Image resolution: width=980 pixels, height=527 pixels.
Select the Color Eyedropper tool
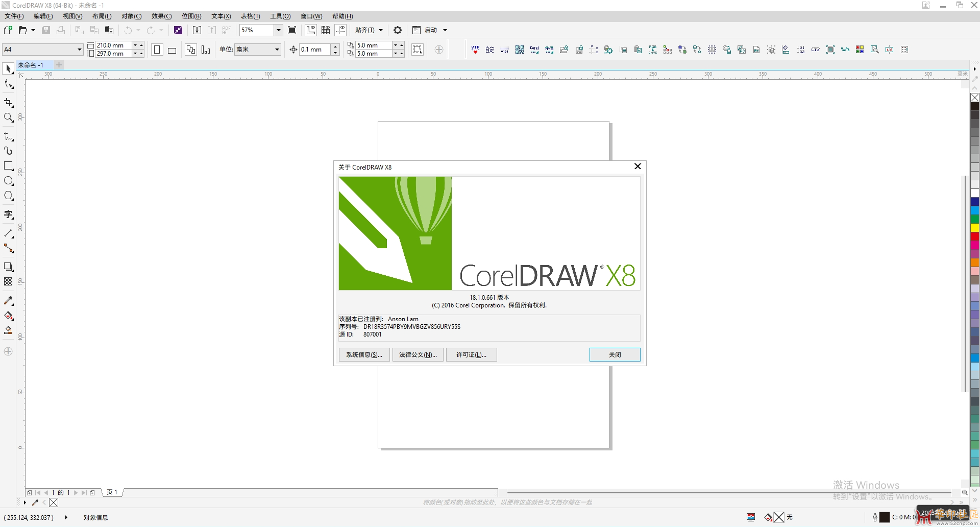[8, 301]
